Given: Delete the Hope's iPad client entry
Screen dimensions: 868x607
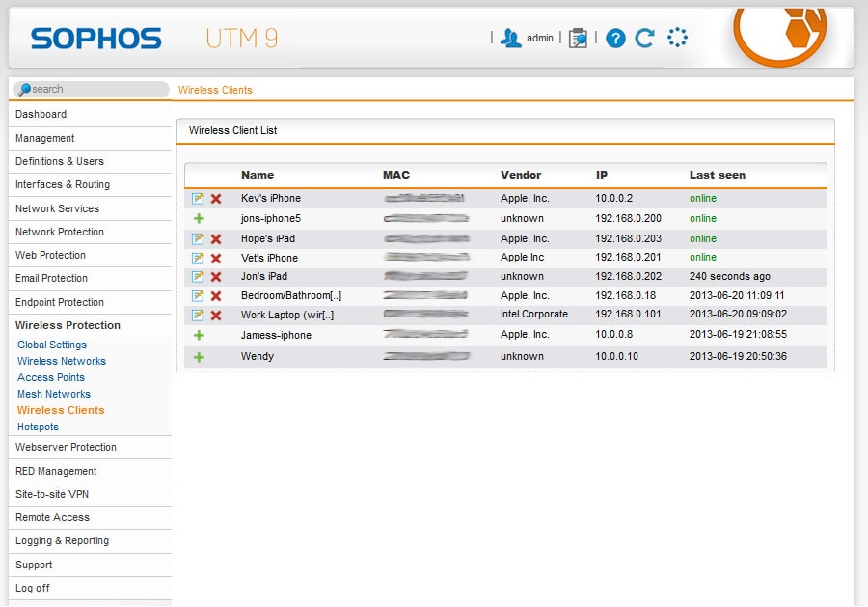Looking at the screenshot, I should 216,238.
